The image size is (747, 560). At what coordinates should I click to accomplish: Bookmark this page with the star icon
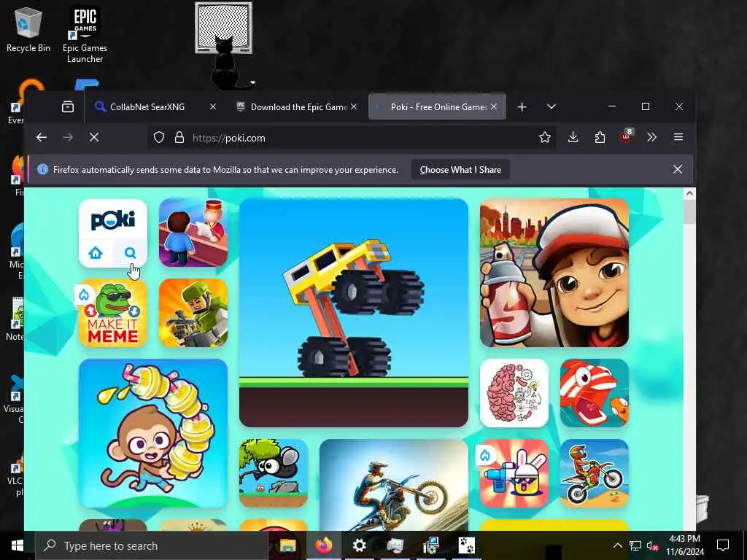[544, 138]
